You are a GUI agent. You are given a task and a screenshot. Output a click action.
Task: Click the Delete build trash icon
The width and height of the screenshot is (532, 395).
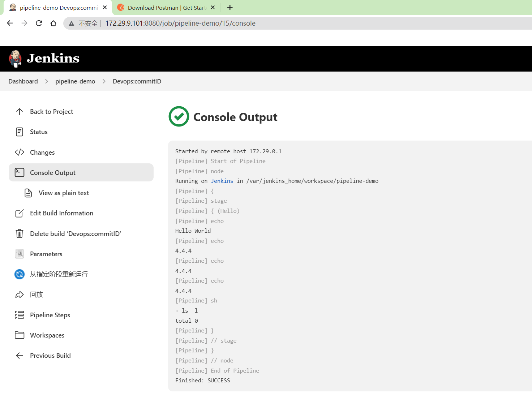point(20,233)
